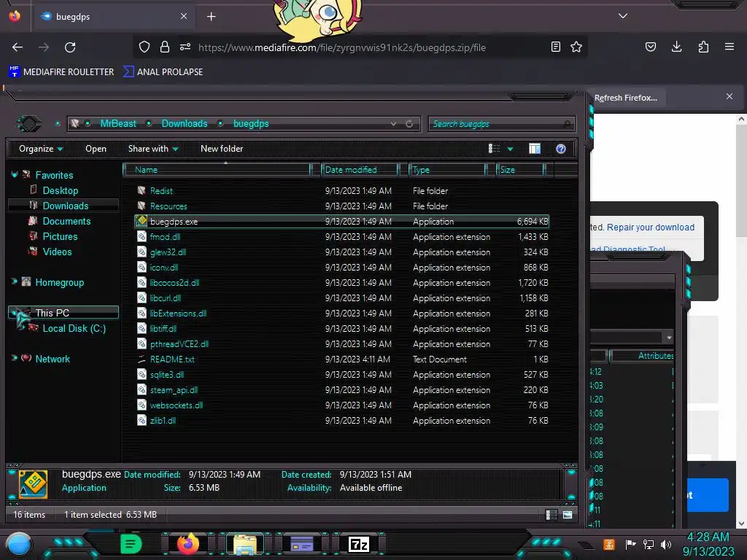
Task: Open Save to Pocket icon
Action: [651, 47]
